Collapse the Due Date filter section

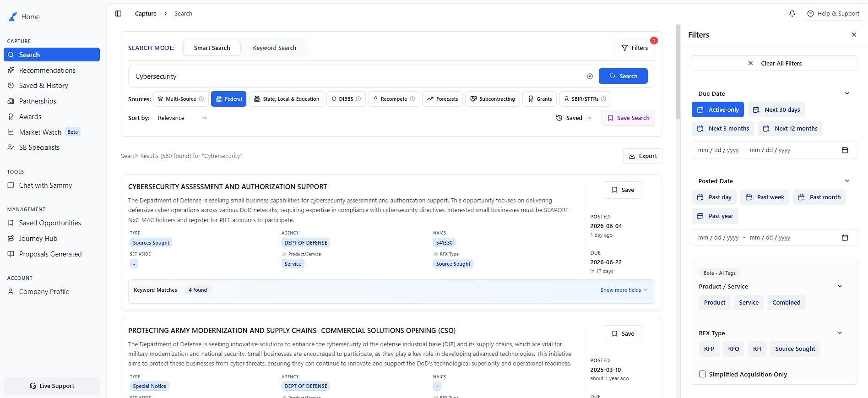tap(847, 93)
